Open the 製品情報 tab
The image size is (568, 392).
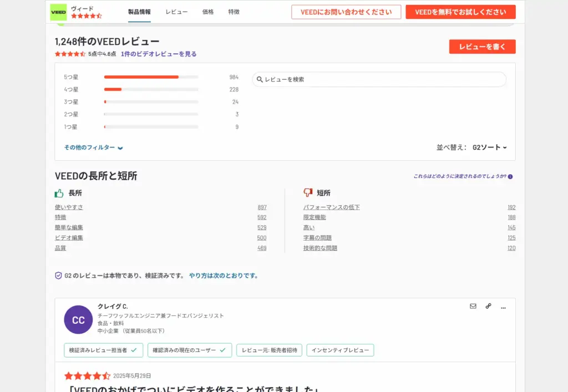click(x=139, y=12)
